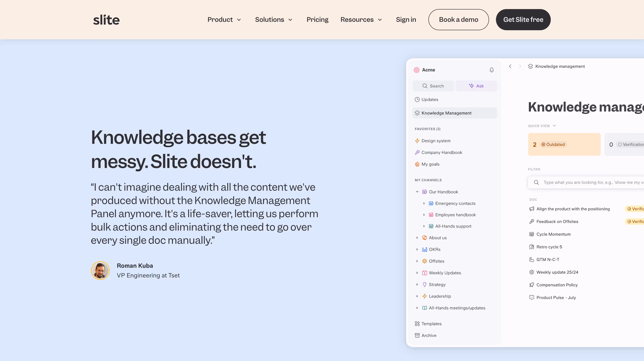Open the Product dropdown menu
The image size is (644, 361).
224,19
